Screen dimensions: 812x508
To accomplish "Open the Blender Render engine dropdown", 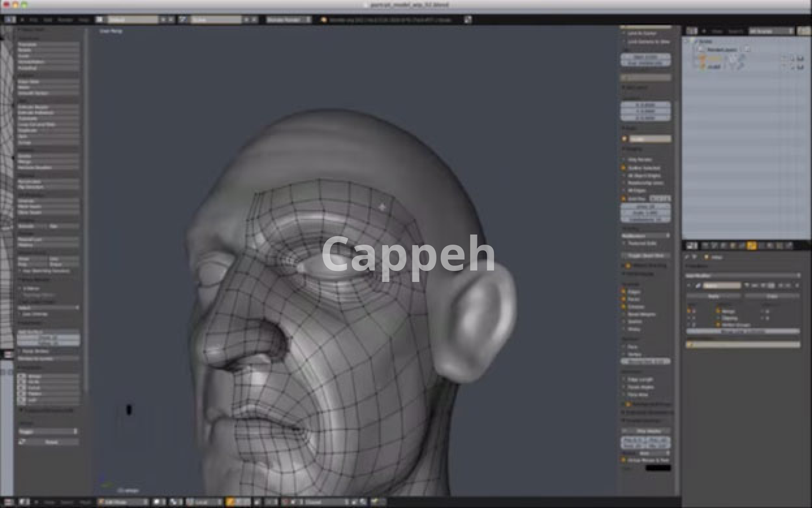I will click(288, 19).
